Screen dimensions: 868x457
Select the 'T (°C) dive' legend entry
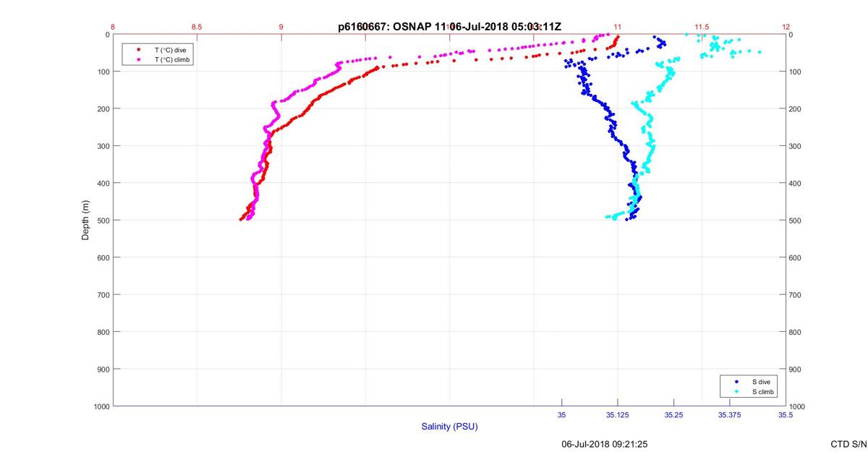point(171,50)
